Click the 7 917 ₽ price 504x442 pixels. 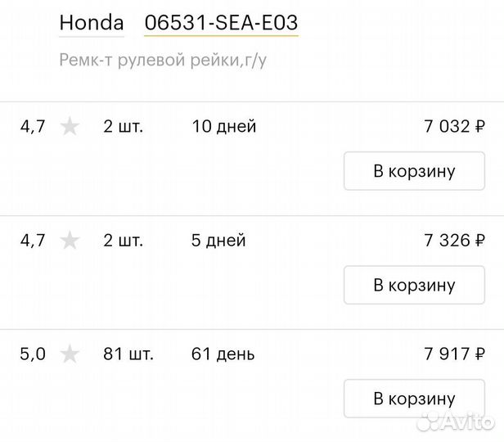[x=454, y=354]
